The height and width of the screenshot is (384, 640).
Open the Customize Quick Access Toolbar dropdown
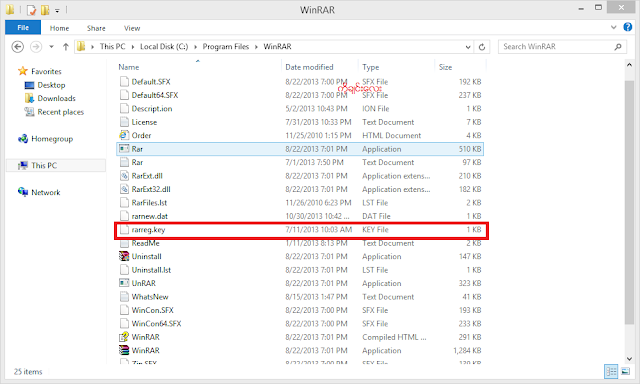tap(57, 10)
